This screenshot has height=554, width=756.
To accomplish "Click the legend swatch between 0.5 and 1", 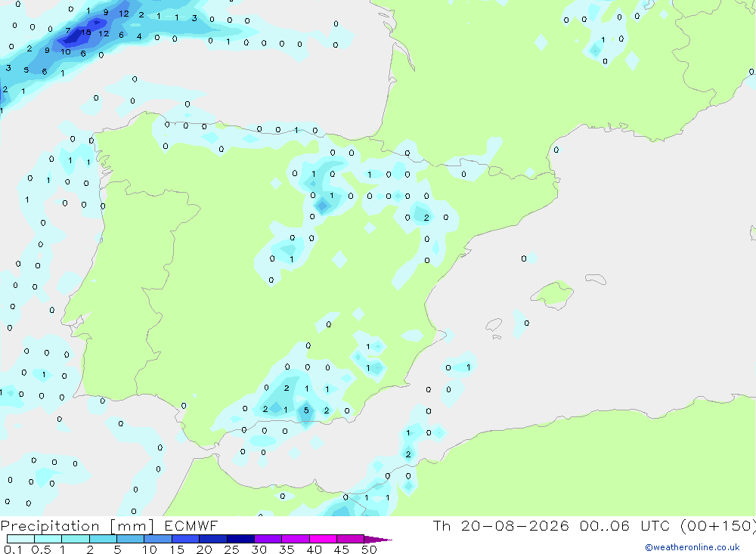I will coord(48,539).
